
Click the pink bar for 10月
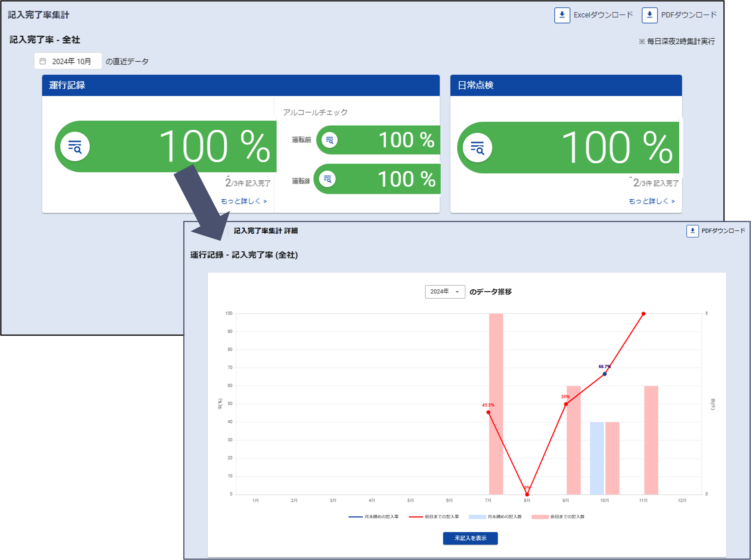pyautogui.click(x=612, y=458)
